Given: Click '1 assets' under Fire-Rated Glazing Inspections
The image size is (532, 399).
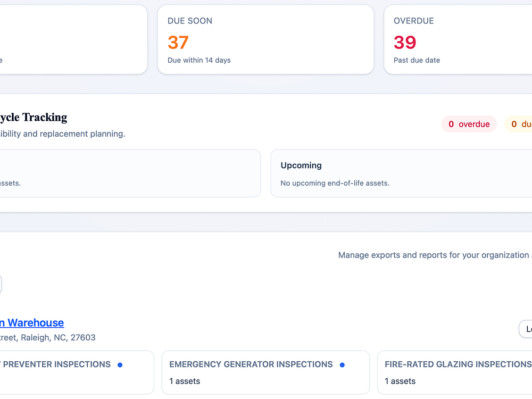Looking at the screenshot, I should [x=400, y=381].
